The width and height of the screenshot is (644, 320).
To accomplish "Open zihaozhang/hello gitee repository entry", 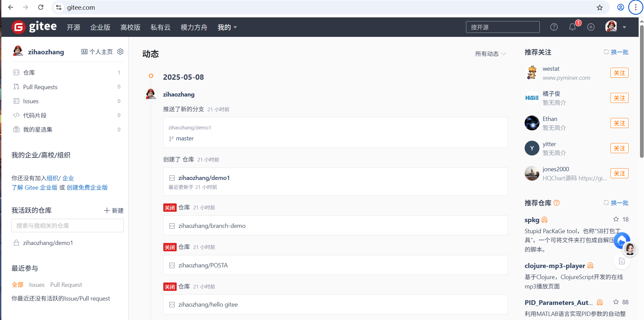I will click(x=208, y=305).
